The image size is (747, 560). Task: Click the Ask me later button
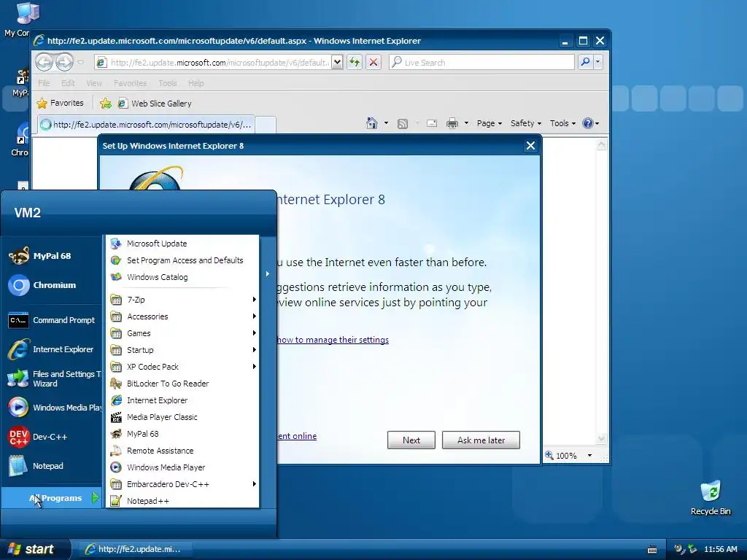[x=481, y=440]
